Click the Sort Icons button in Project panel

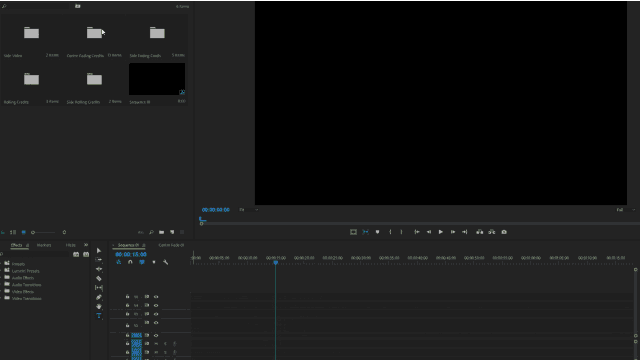64,232
